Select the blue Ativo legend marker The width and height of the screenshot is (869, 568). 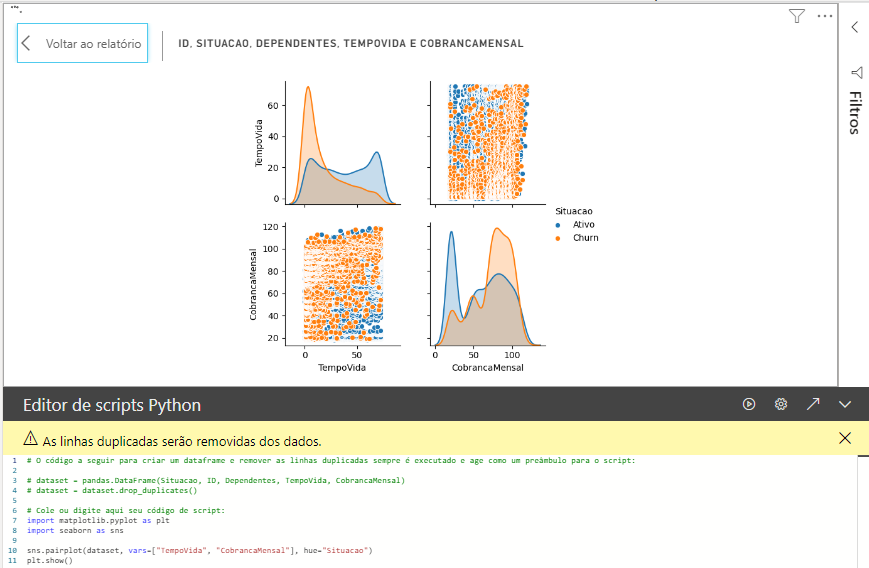[x=557, y=225]
